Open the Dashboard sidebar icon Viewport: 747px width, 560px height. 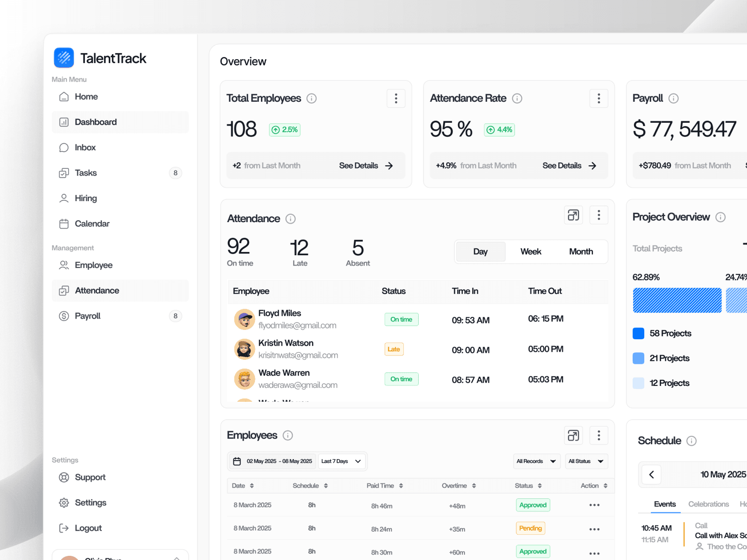coord(64,122)
